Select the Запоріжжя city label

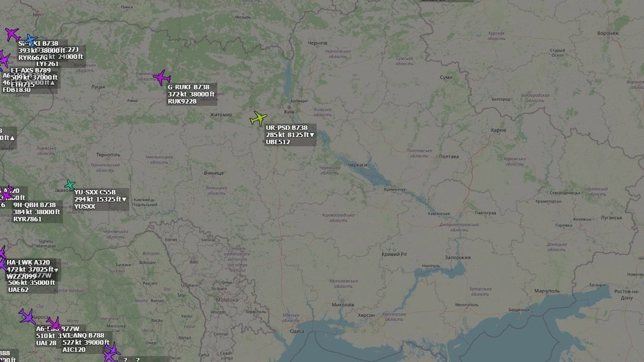(x=458, y=257)
